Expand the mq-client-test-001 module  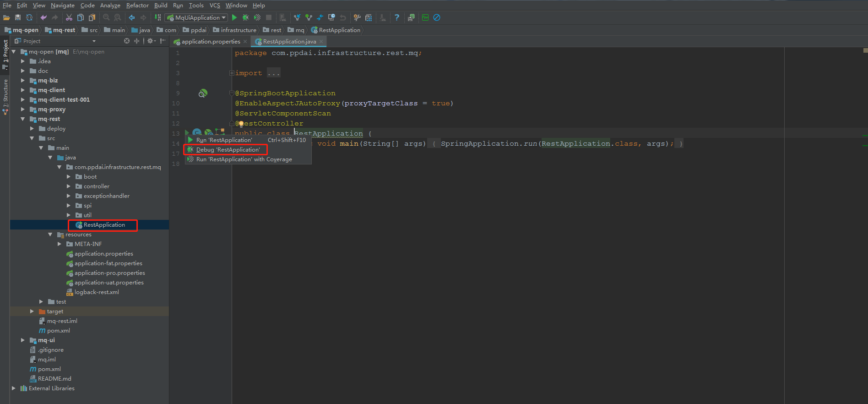23,100
